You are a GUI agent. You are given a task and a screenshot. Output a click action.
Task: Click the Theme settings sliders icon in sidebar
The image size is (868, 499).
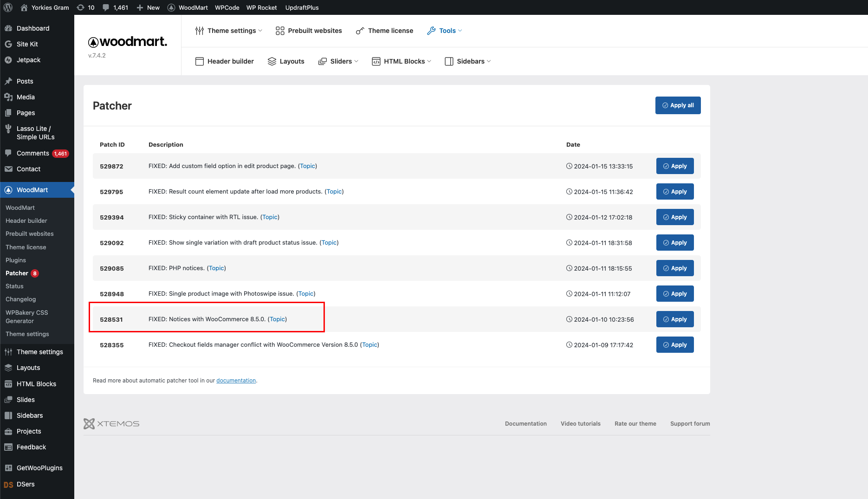(8, 352)
